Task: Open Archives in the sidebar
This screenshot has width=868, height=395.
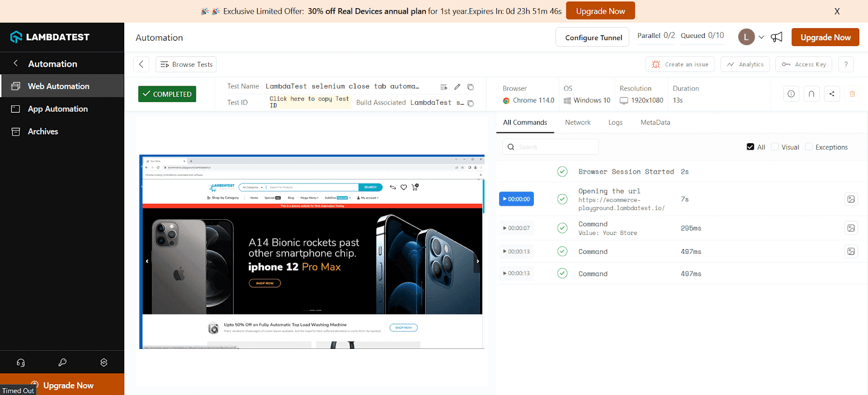Action: pyautogui.click(x=62, y=131)
